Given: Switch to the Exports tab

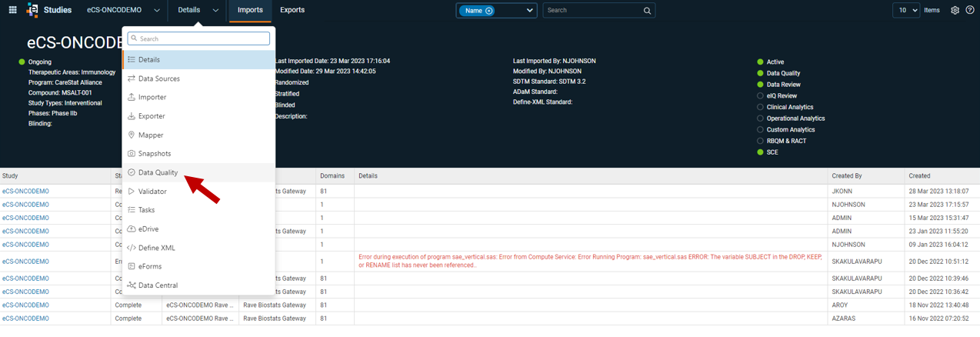Looking at the screenshot, I should click(292, 10).
